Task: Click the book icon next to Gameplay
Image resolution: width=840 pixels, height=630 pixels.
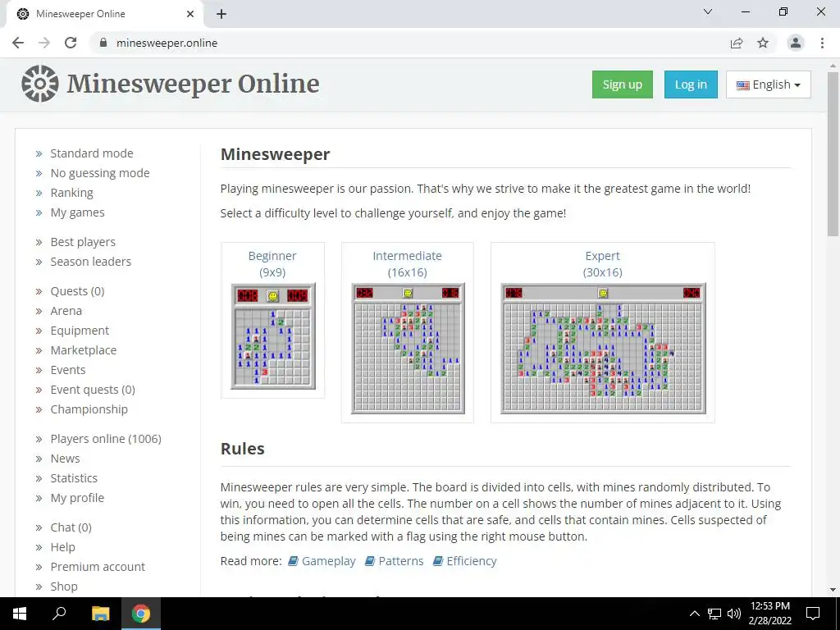Action: point(293,561)
